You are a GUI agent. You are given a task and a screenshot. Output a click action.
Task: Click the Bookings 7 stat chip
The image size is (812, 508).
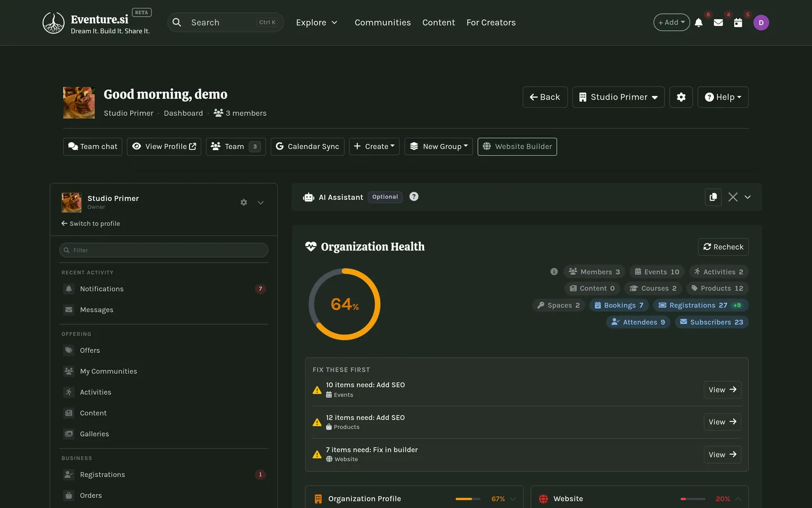(x=619, y=305)
